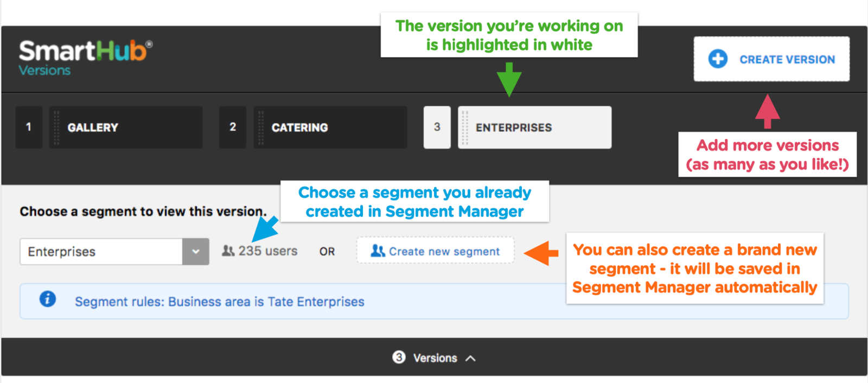Select the Enterprises version tab
Screen dimensions: 868x383
click(x=534, y=127)
